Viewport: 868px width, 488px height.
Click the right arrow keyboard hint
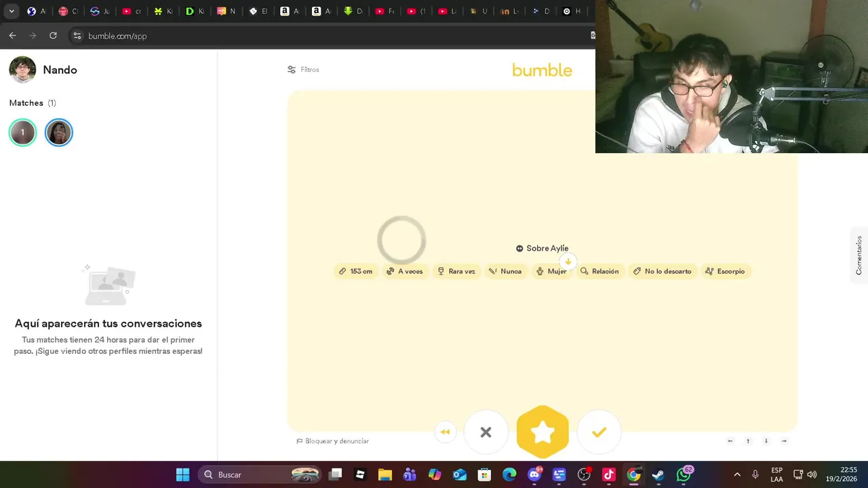pyautogui.click(x=784, y=441)
